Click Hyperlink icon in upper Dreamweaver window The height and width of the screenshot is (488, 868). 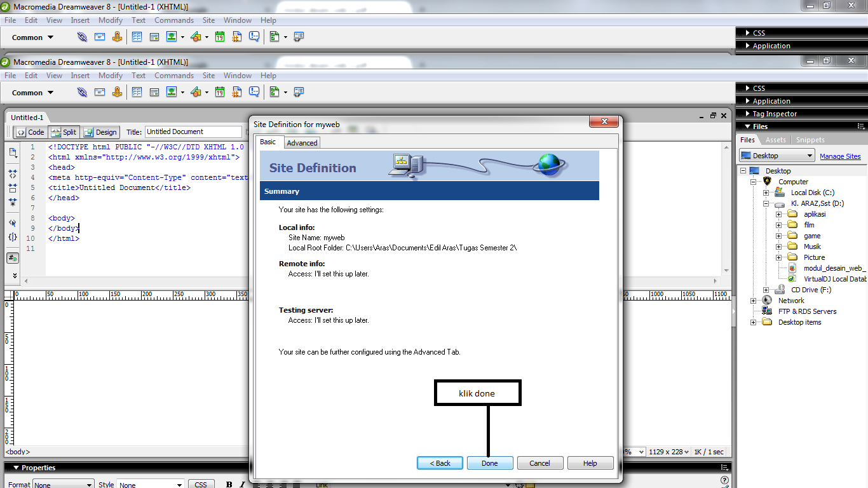(82, 37)
